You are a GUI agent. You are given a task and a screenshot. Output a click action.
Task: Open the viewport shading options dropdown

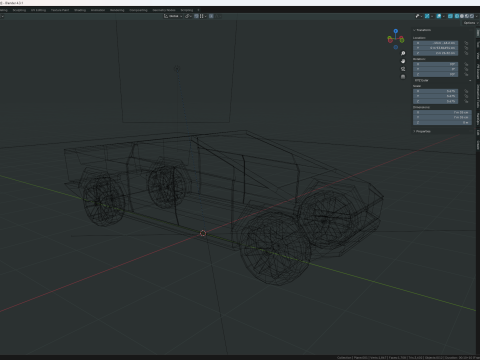(477, 16)
